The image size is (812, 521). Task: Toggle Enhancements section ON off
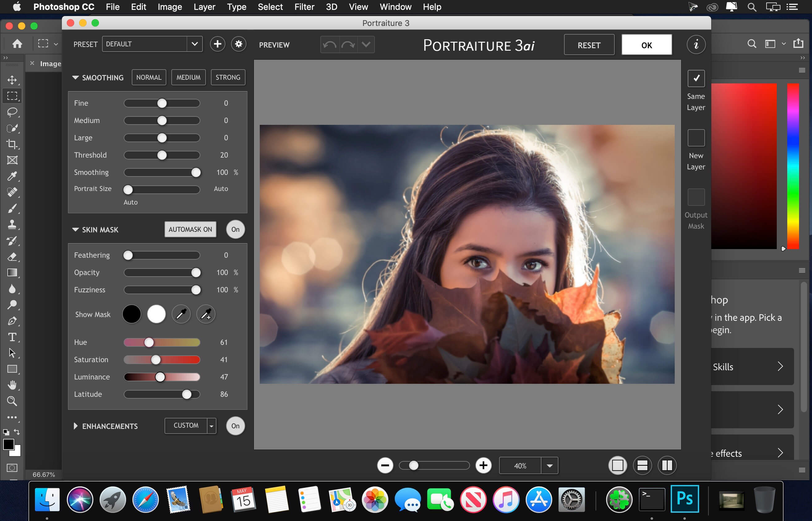[236, 425]
